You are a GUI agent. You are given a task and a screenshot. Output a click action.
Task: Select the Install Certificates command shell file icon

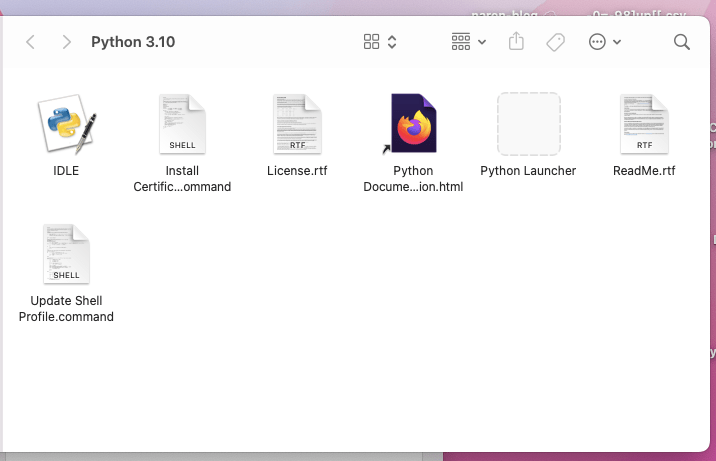182,124
